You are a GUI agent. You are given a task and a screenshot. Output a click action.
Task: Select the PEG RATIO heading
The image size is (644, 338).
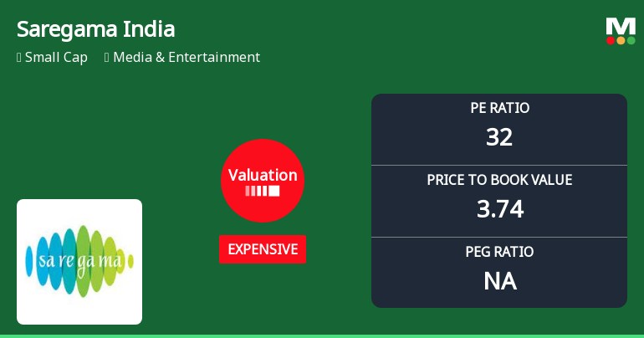(x=499, y=252)
